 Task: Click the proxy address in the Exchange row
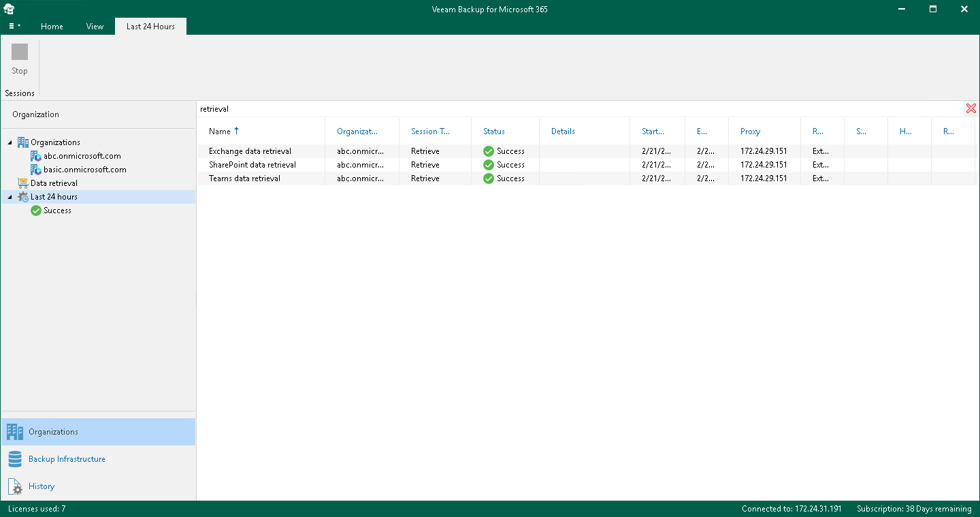coord(764,151)
